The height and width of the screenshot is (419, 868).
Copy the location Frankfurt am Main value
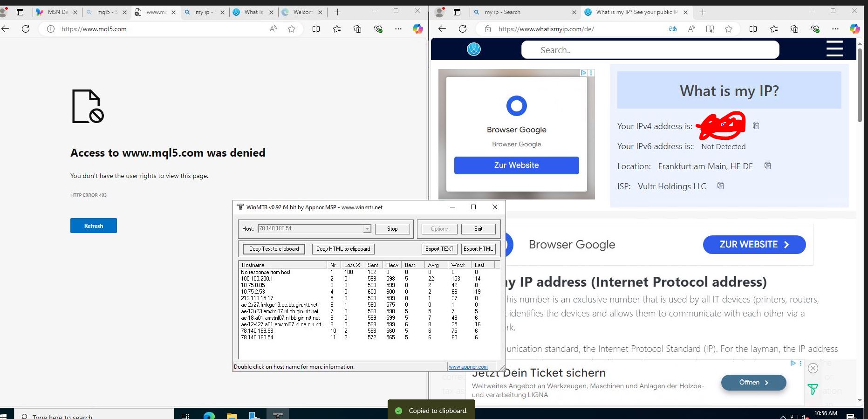tap(768, 165)
